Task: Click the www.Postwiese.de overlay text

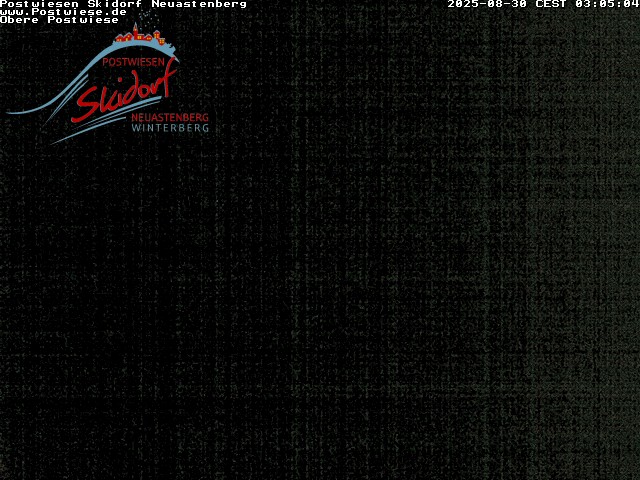Action: (63, 12)
